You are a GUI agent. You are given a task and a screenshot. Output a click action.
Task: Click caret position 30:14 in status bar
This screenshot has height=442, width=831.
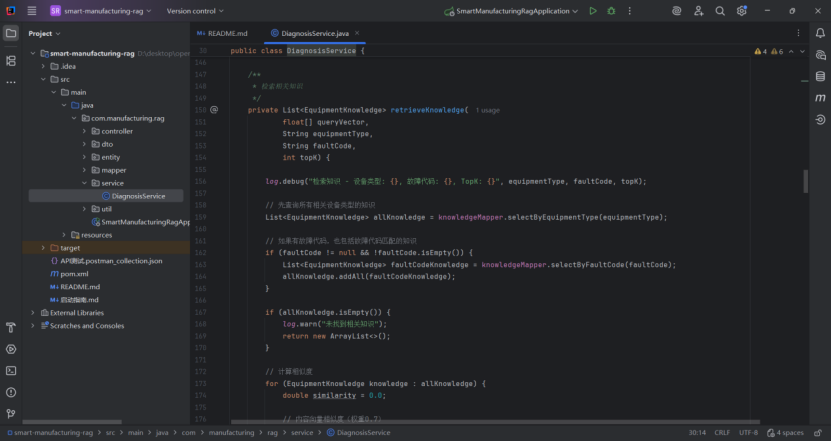tap(697, 432)
